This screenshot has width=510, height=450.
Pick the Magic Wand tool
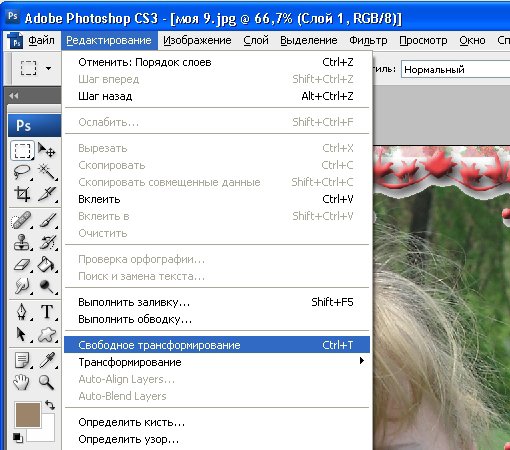click(47, 172)
